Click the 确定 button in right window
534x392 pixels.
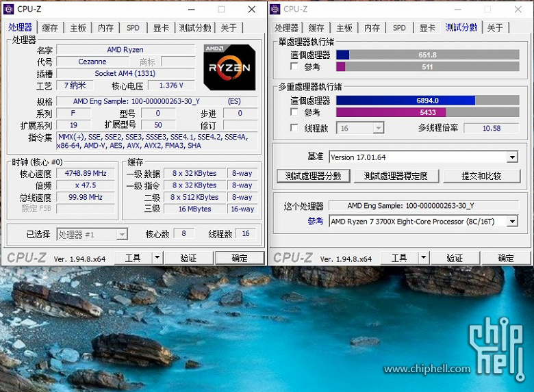click(506, 258)
